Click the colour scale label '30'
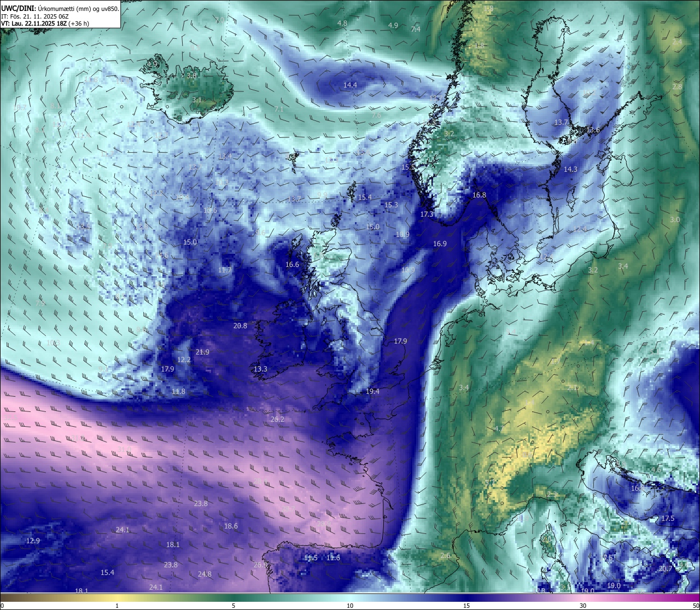Screen dimensions: 700x610 click(x=583, y=606)
